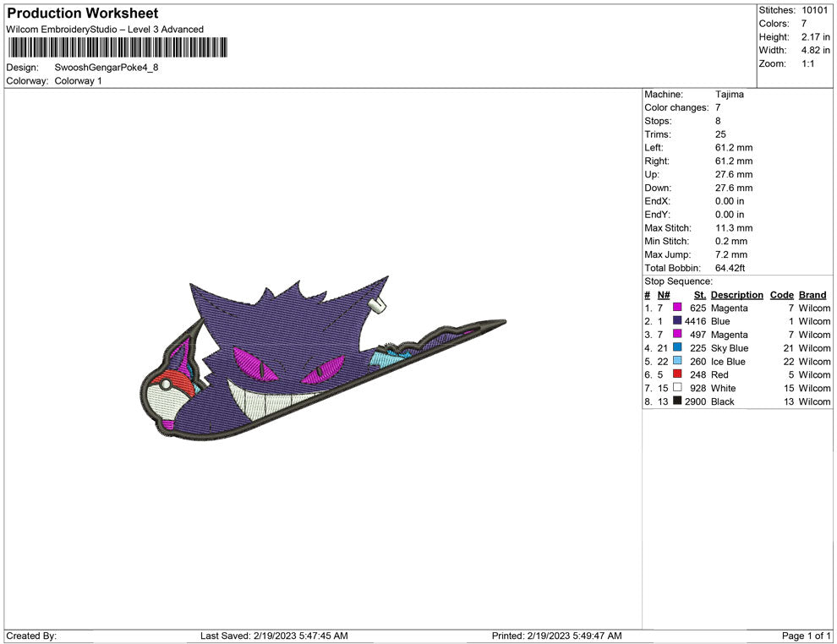
Task: Click the 'Colorway 1' value
Action: 78,80
